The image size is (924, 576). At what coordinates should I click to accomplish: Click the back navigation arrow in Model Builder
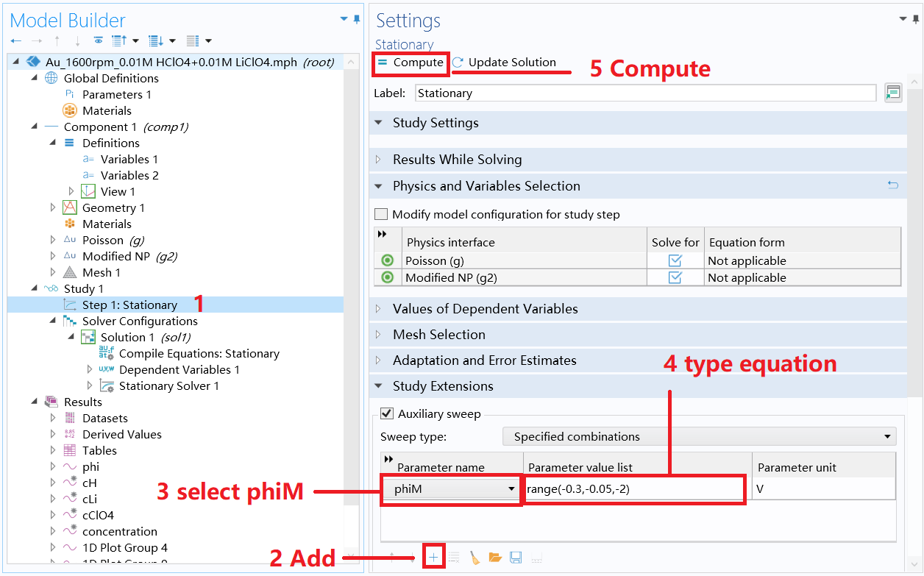tap(15, 40)
